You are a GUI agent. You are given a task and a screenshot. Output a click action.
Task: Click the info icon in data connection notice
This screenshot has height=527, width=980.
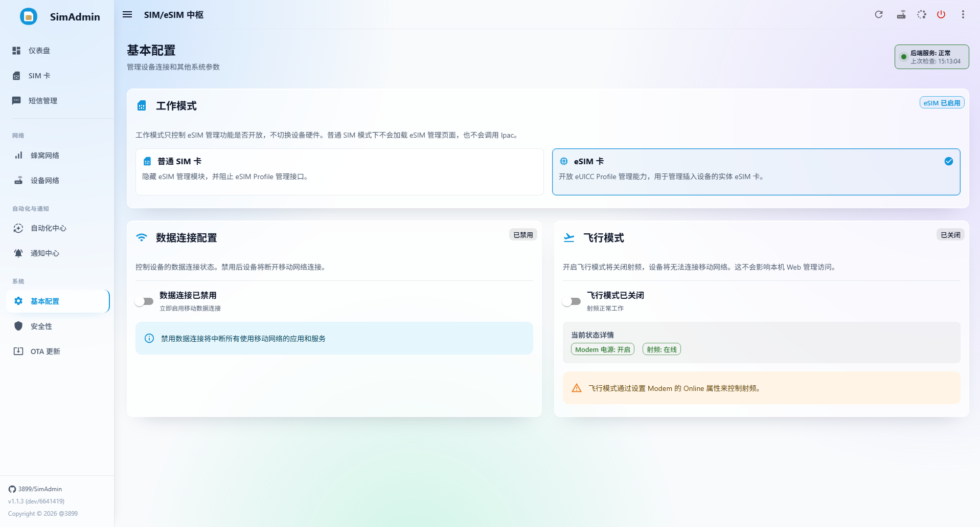[x=149, y=338]
